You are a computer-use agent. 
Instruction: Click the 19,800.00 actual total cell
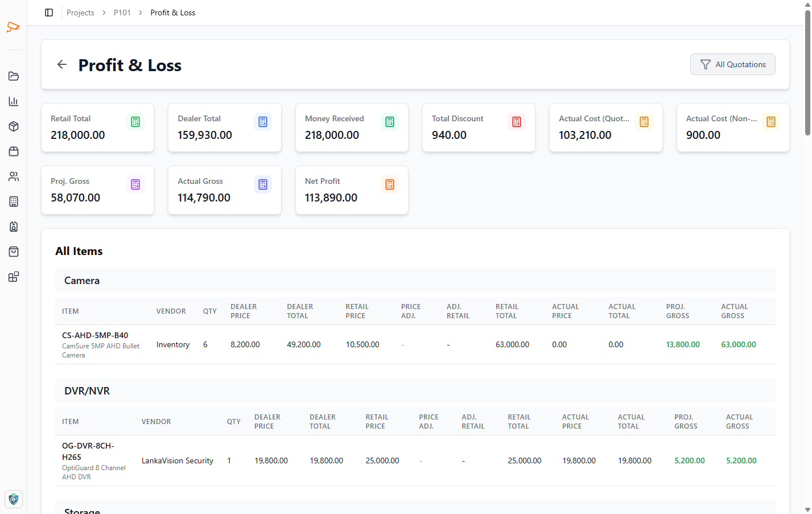coord(634,460)
